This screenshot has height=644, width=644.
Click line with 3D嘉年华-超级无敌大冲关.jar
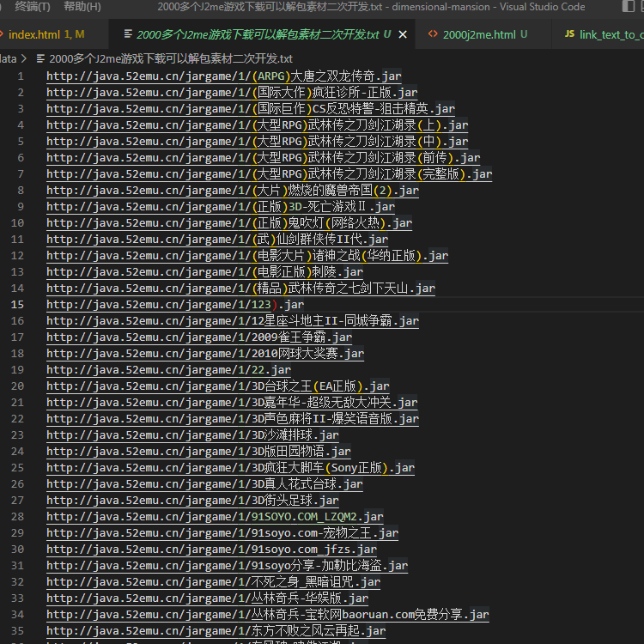click(x=232, y=403)
